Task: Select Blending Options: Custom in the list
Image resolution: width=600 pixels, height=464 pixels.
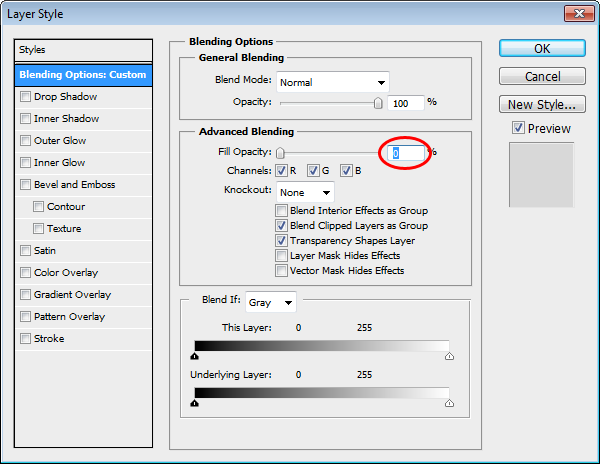Action: 83,75
